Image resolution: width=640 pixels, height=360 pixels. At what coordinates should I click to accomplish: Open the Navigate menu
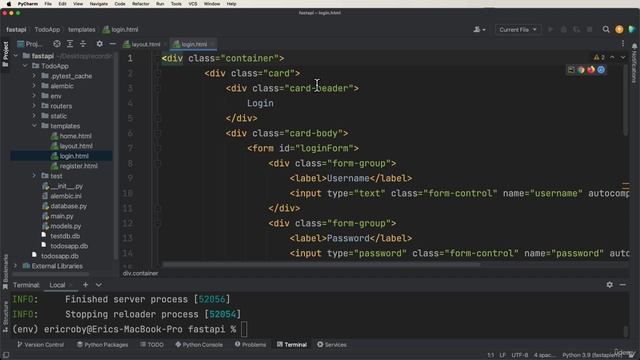coord(99,4)
